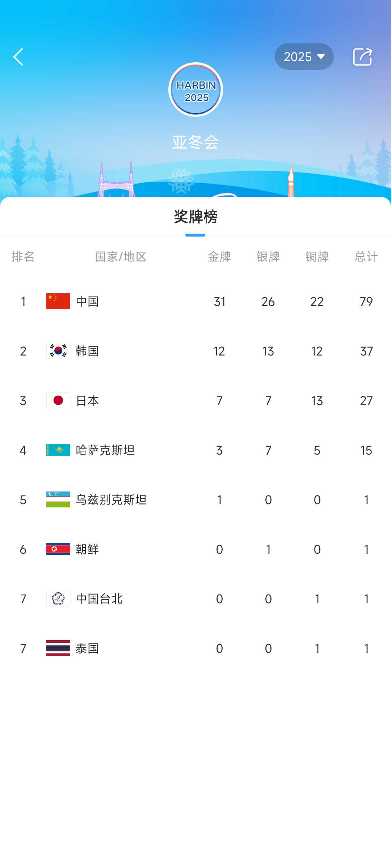Tap 乌兹别克斯坦 country name

point(111,499)
